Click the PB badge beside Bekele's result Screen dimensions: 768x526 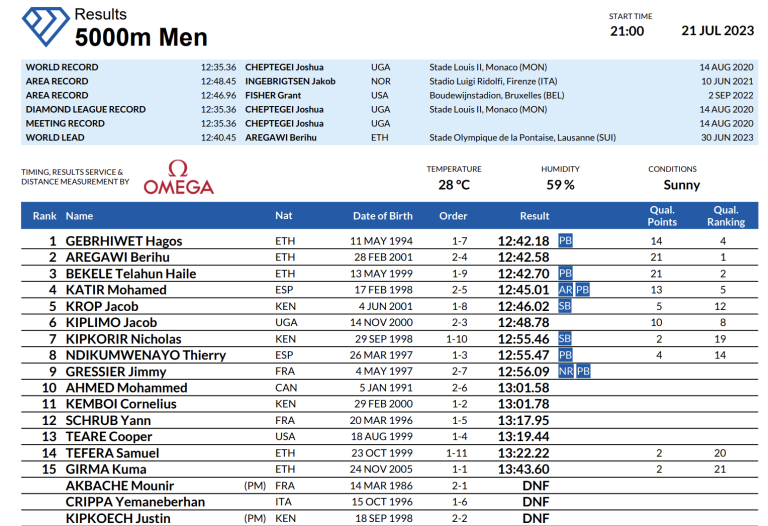pos(565,273)
